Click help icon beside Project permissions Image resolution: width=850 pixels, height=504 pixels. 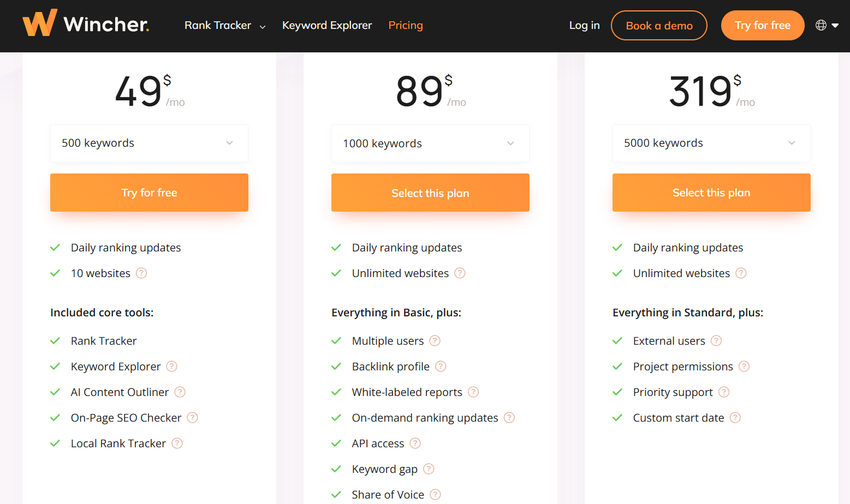tap(744, 367)
